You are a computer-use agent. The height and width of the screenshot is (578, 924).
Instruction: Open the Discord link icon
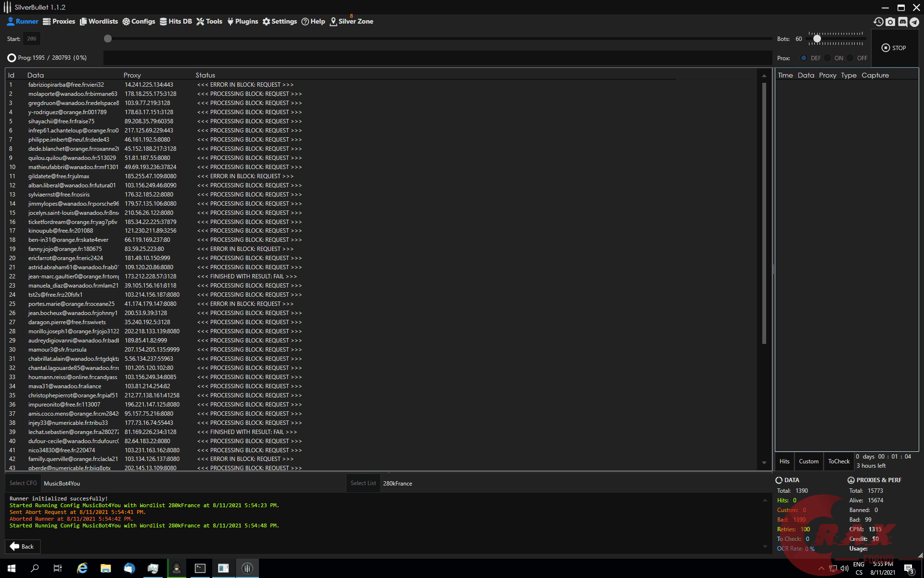point(902,22)
